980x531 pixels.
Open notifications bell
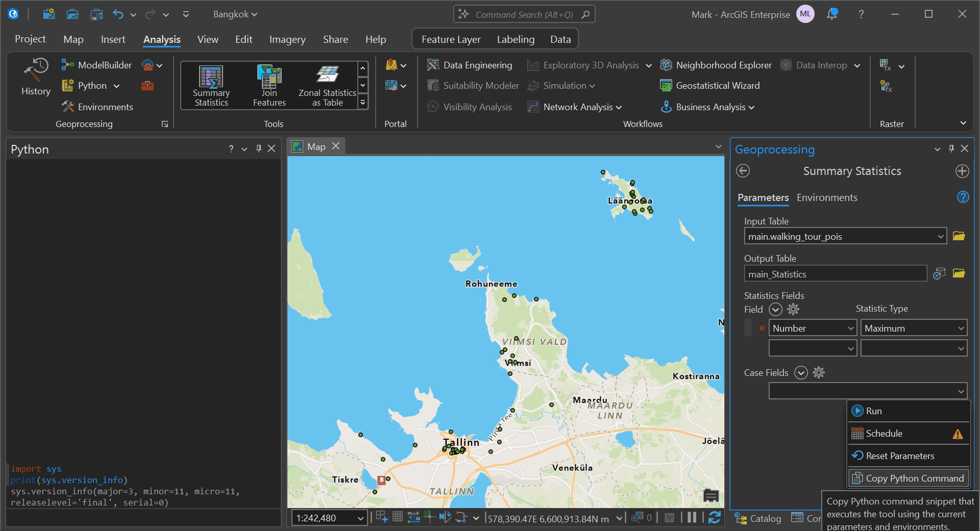click(832, 14)
